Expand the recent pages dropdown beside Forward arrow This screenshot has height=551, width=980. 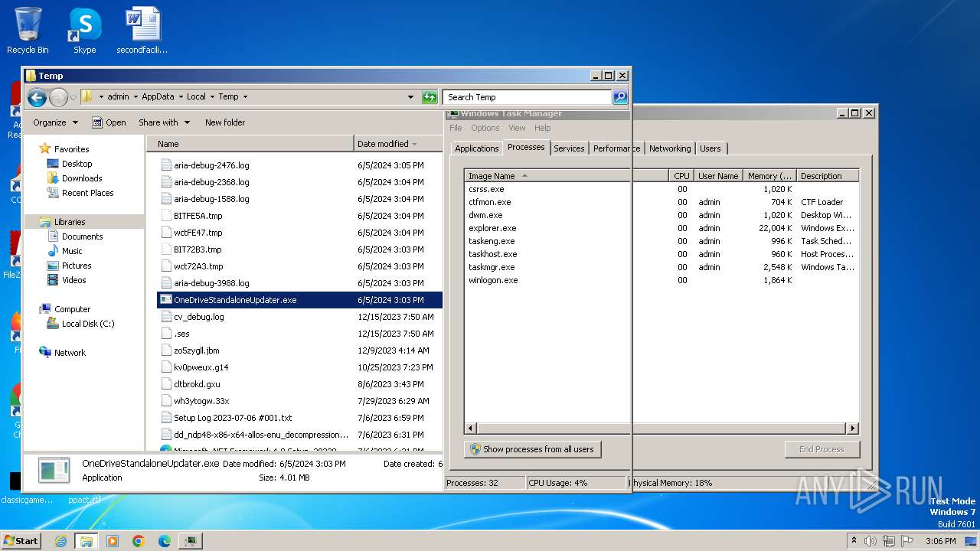click(73, 97)
